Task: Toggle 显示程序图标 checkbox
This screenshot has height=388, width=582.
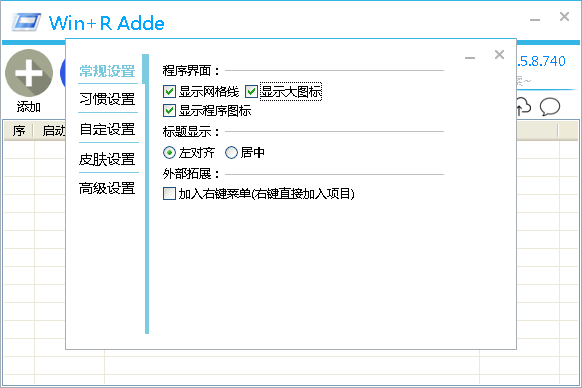Action: click(169, 111)
